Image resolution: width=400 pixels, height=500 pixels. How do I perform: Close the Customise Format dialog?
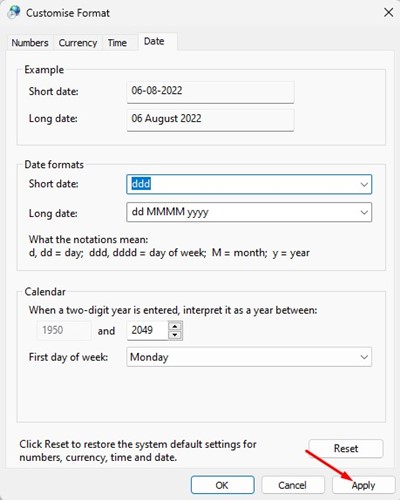coord(388,13)
